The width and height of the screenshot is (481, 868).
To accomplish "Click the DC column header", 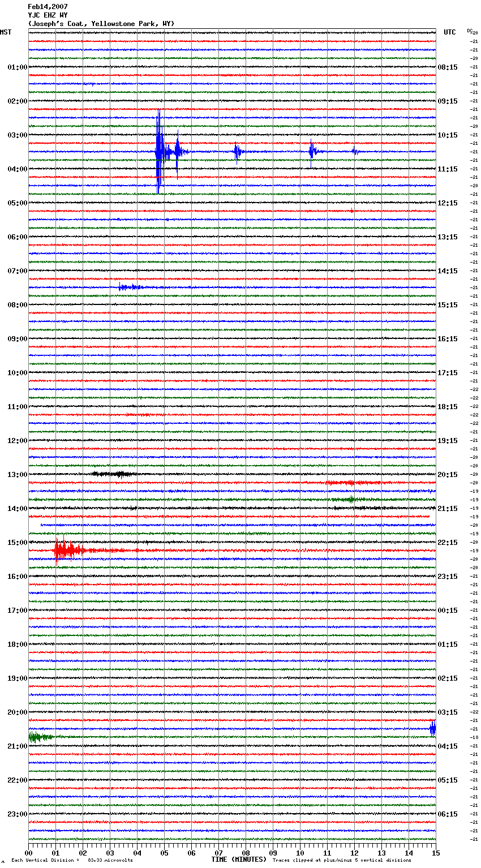I will [470, 31].
